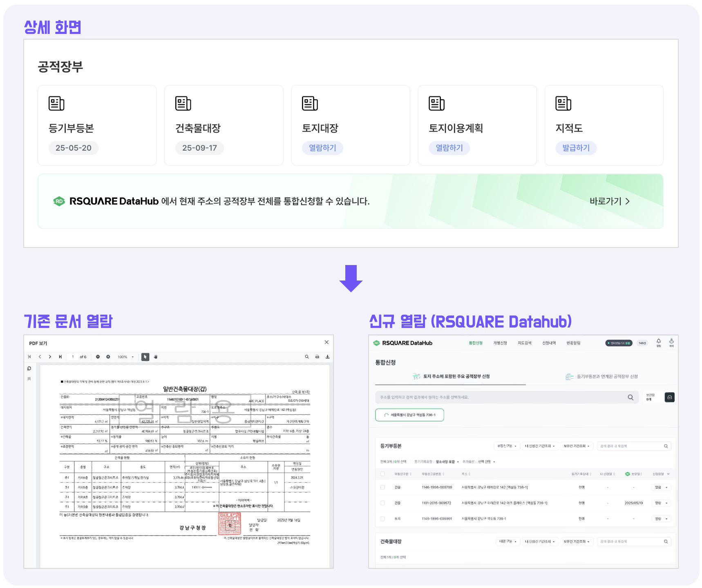
Task: Open the 말소사항 포함 record type dropdown
Action: pos(447,462)
